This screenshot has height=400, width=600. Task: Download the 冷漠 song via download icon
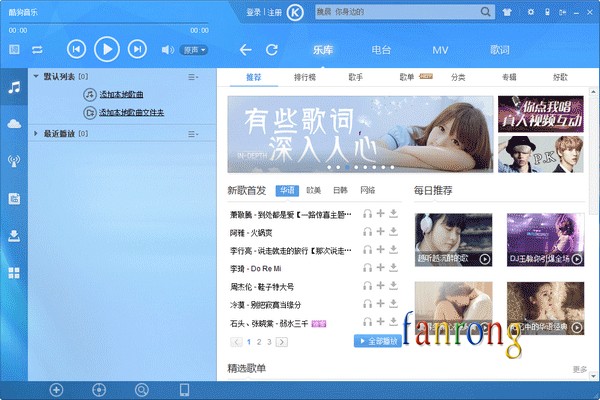[x=393, y=304]
